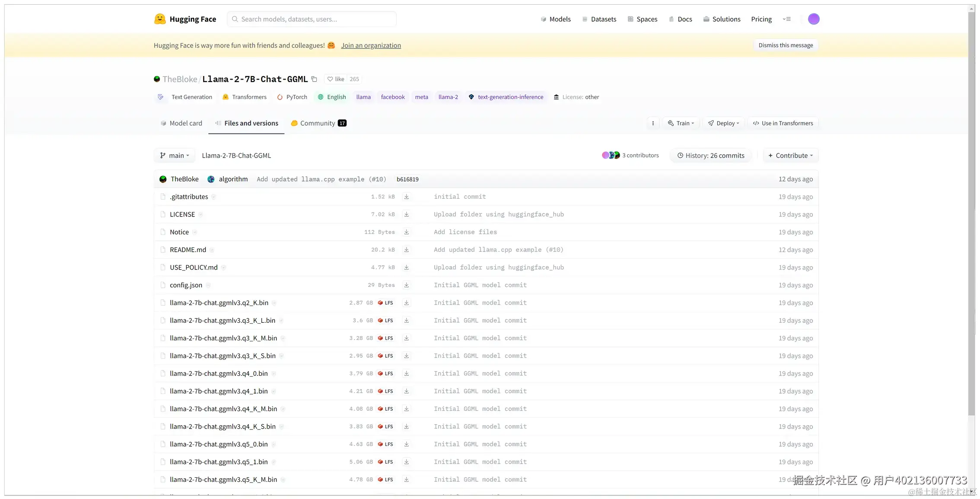Open config.json file

(186, 285)
